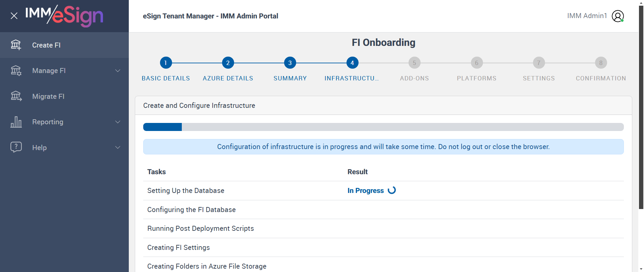Expand the Reporting submenu chevron
Image resolution: width=644 pixels, height=272 pixels.
[x=118, y=122]
